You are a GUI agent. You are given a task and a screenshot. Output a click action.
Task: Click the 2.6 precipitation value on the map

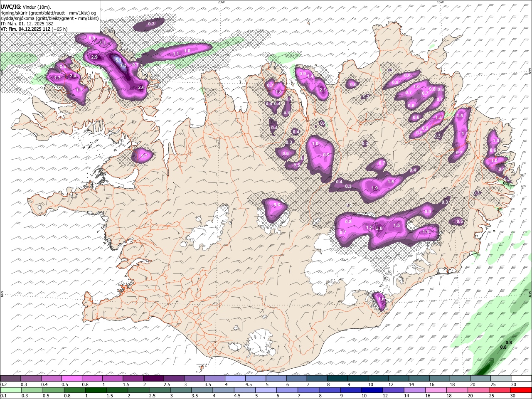tap(141, 87)
